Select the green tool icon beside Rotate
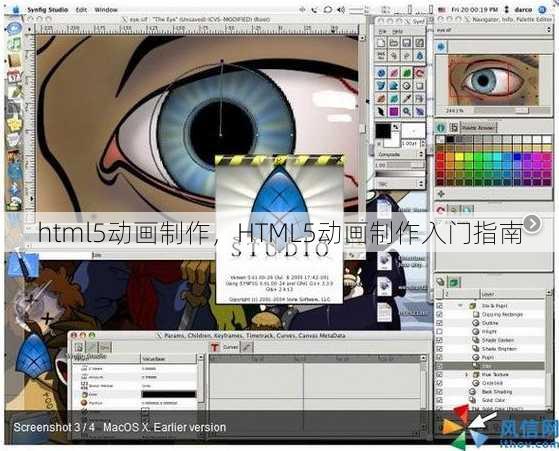The image size is (559, 451). 406,73
